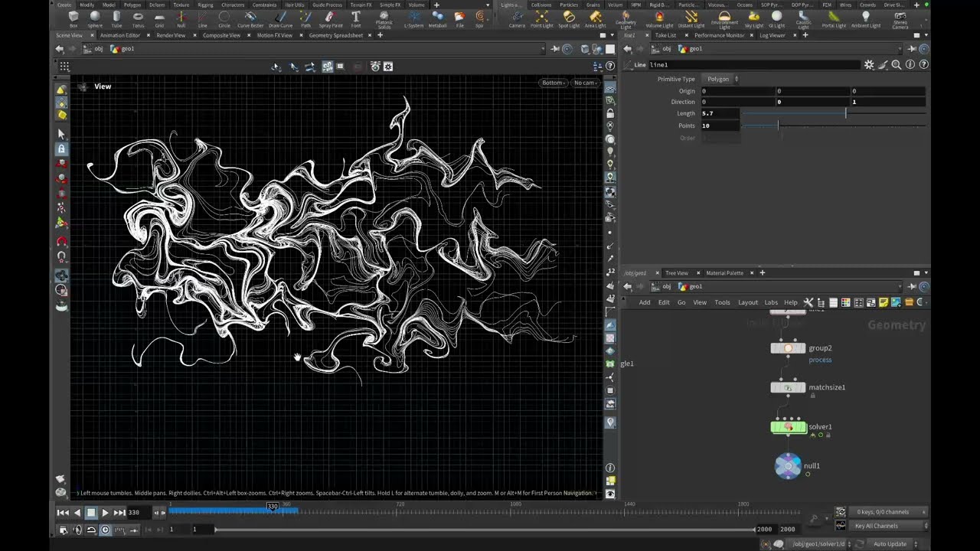
Task: Select the Tube shelf tool
Action: coord(116,18)
